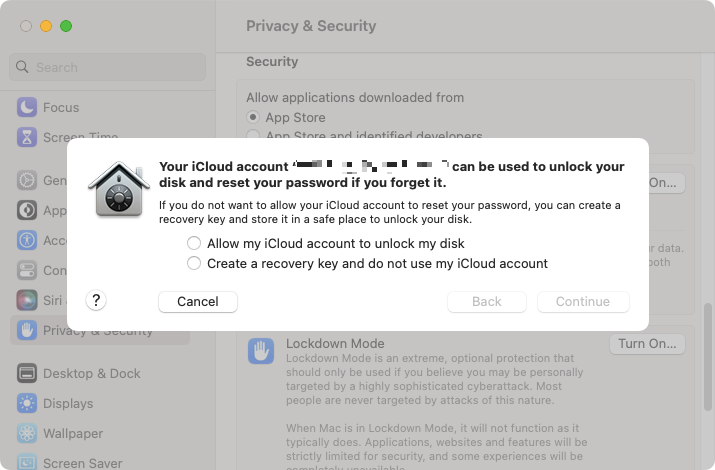Open the Accessibility icon in sidebar
This screenshot has width=715, height=470.
[x=27, y=240]
